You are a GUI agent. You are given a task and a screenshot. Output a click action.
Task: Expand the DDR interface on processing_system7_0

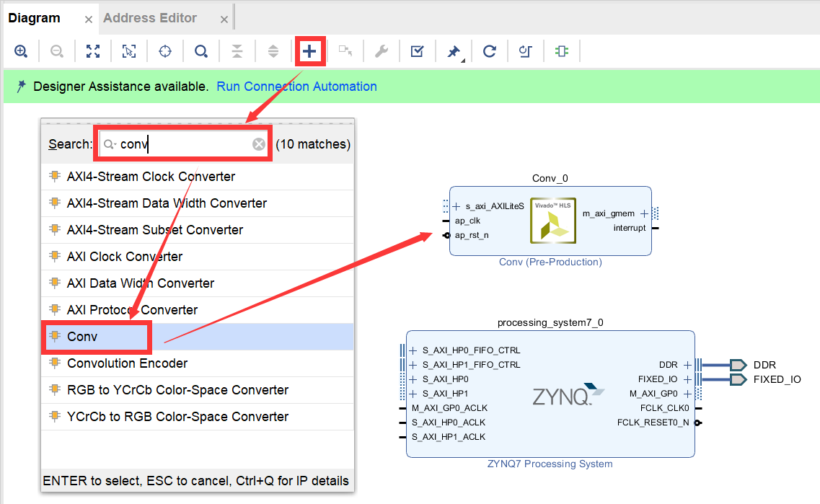(x=687, y=365)
